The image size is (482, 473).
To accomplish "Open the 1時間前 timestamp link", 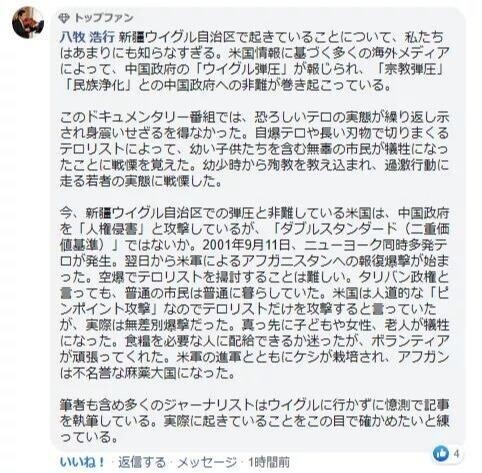I will tap(269, 462).
